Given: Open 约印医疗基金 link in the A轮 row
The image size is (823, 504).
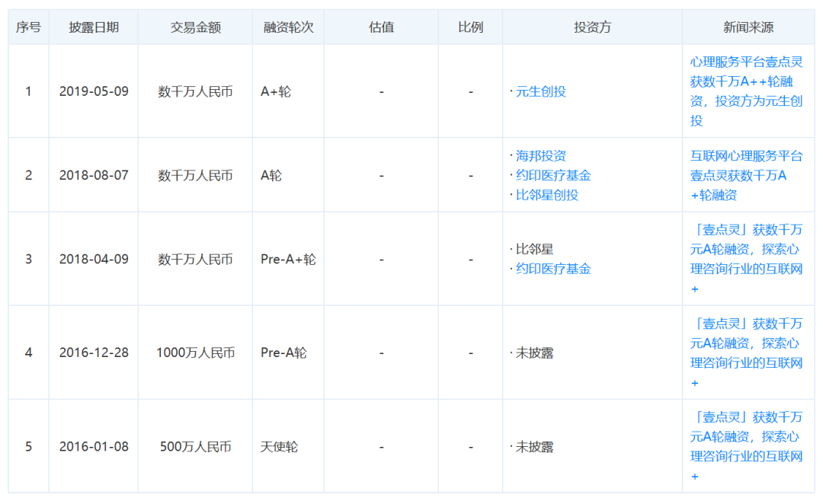Looking at the screenshot, I should point(553,175).
